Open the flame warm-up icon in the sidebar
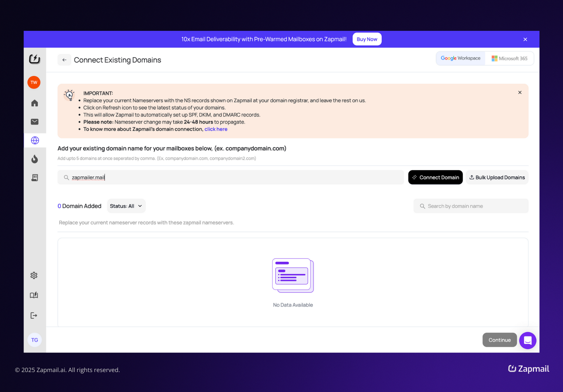The width and height of the screenshot is (563, 392). tap(35, 159)
